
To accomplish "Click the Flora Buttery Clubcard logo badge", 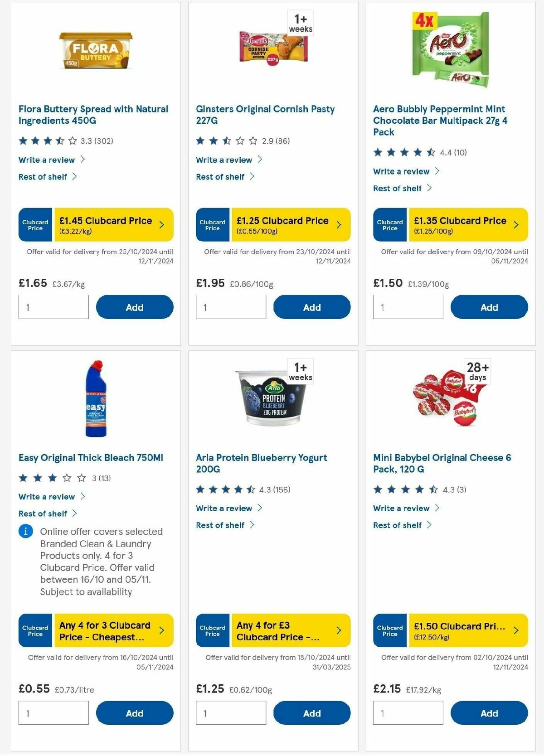I will pos(34,224).
